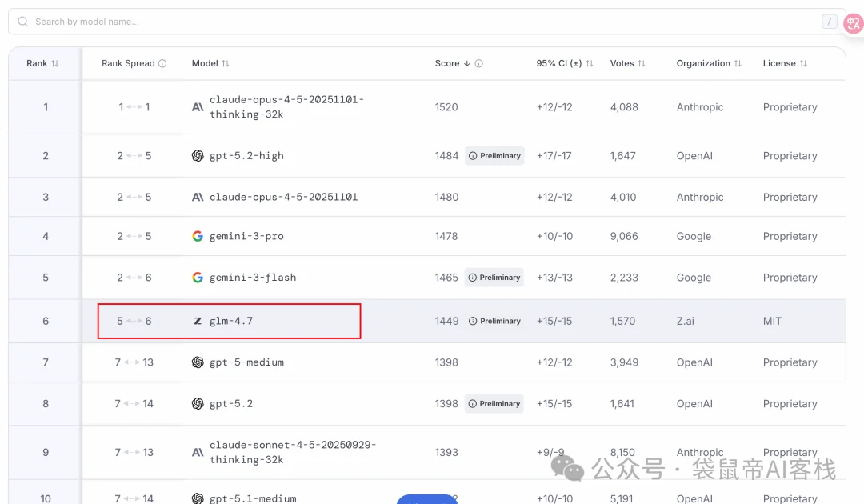
Task: Click the Google logo beside gemini-3-pro
Action: tap(198, 236)
